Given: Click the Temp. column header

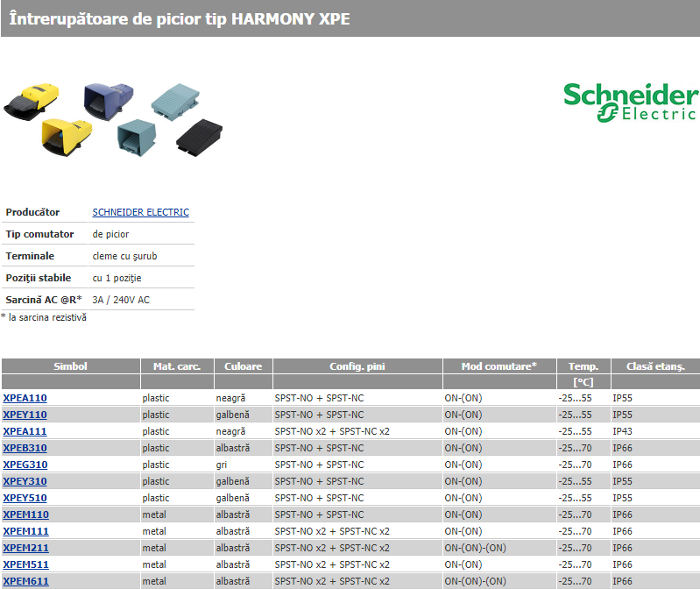Looking at the screenshot, I should pos(583,366).
